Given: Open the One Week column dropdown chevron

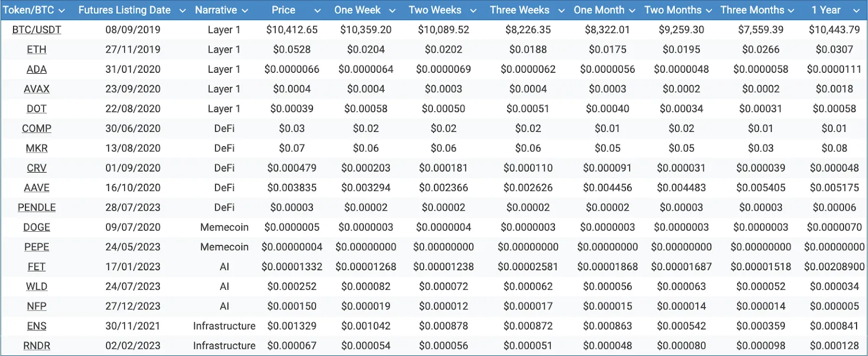Looking at the screenshot, I should tap(392, 11).
